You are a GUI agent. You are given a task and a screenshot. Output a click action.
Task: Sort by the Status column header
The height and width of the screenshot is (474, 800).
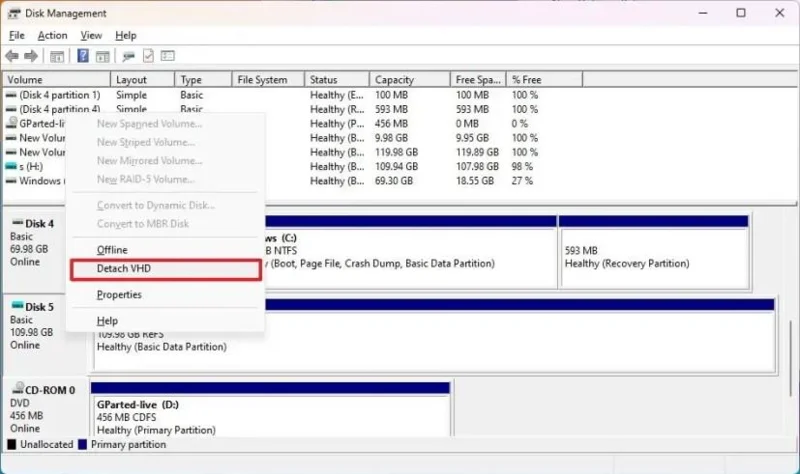(x=337, y=80)
